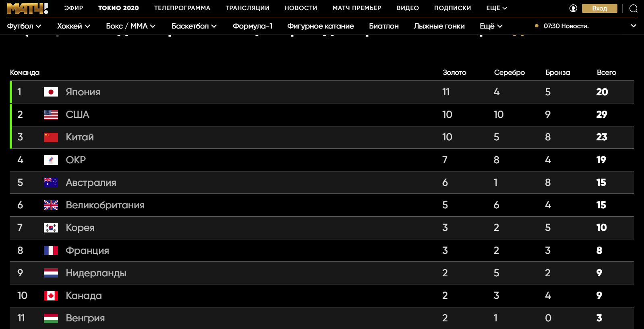Select the Япония team name
This screenshot has width=644, height=329.
[83, 92]
